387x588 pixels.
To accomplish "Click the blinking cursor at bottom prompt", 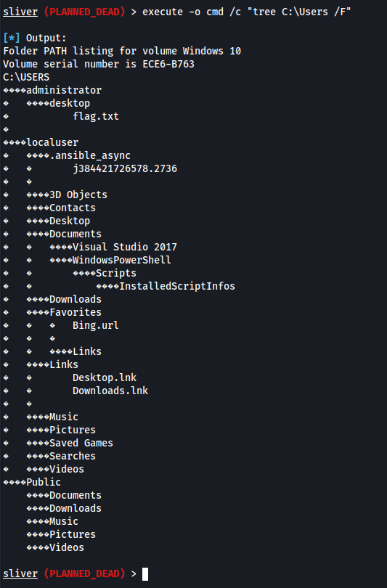I will [145, 574].
